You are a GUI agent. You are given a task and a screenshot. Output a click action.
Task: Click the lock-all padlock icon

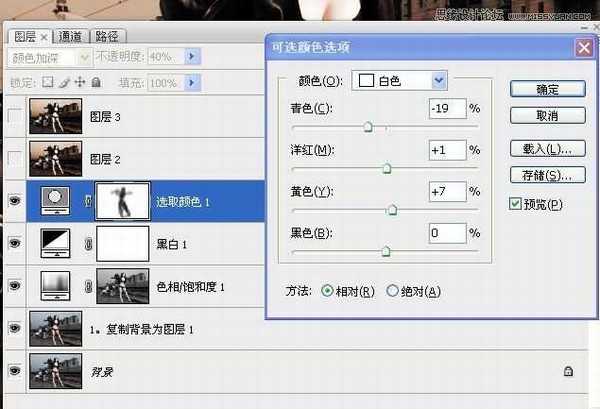pyautogui.click(x=96, y=82)
